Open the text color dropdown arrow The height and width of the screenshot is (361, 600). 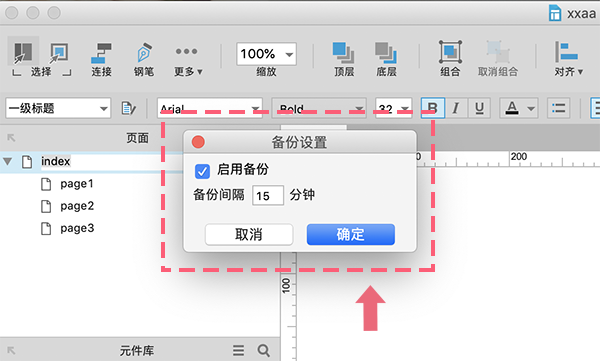tap(531, 108)
